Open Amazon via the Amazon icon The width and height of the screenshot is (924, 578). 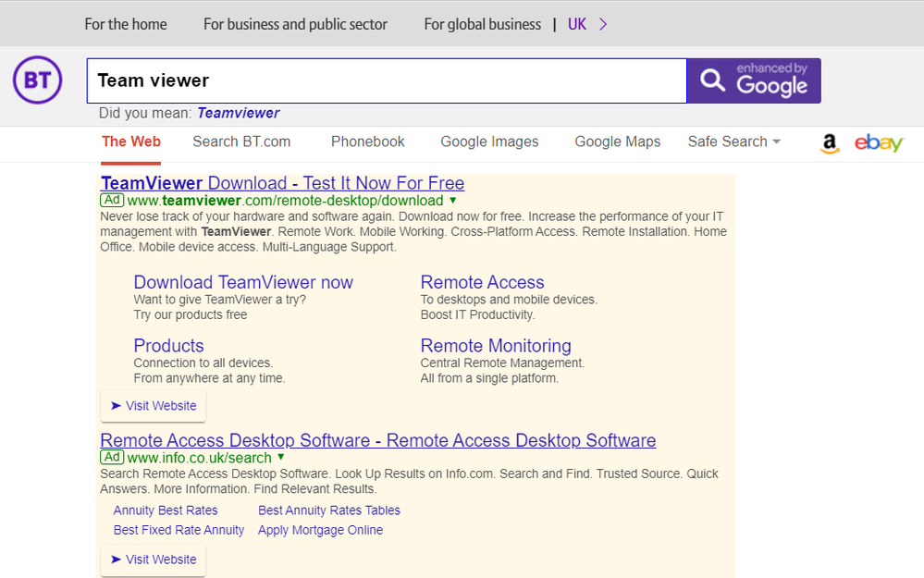(x=829, y=143)
